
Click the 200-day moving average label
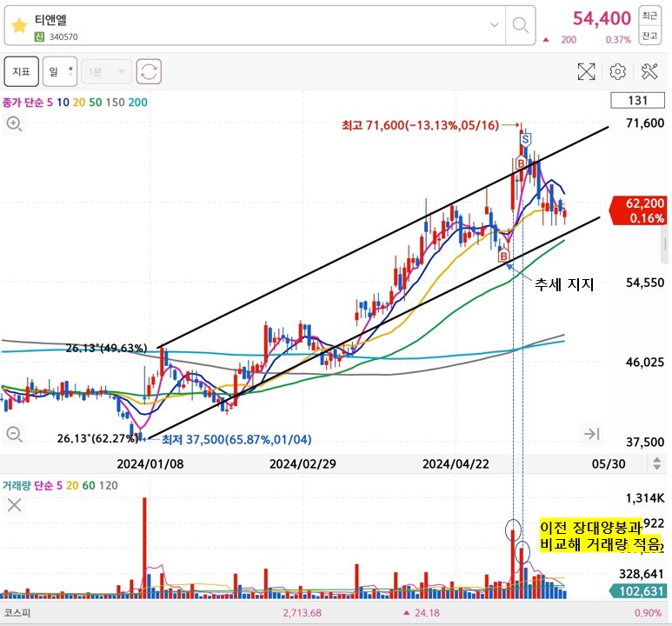[x=137, y=102]
